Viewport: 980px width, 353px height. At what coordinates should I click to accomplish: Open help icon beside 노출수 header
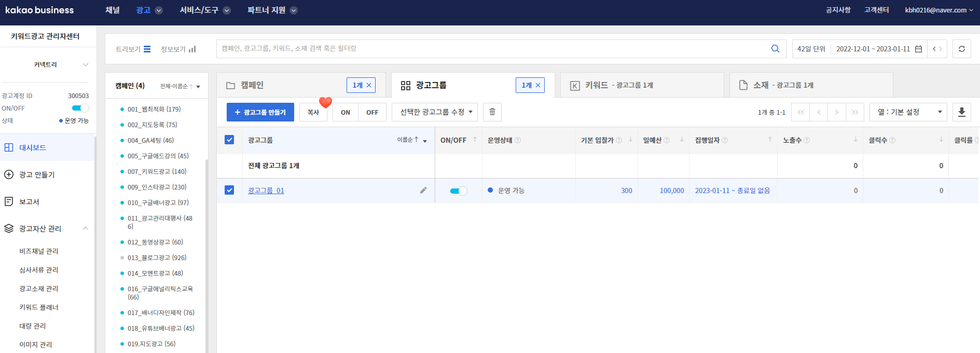(807, 140)
